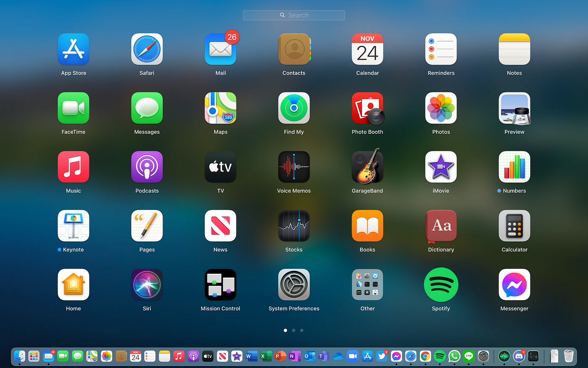This screenshot has width=588, height=368.
Task: Launch Music from the Launchpad grid
Action: click(x=73, y=167)
